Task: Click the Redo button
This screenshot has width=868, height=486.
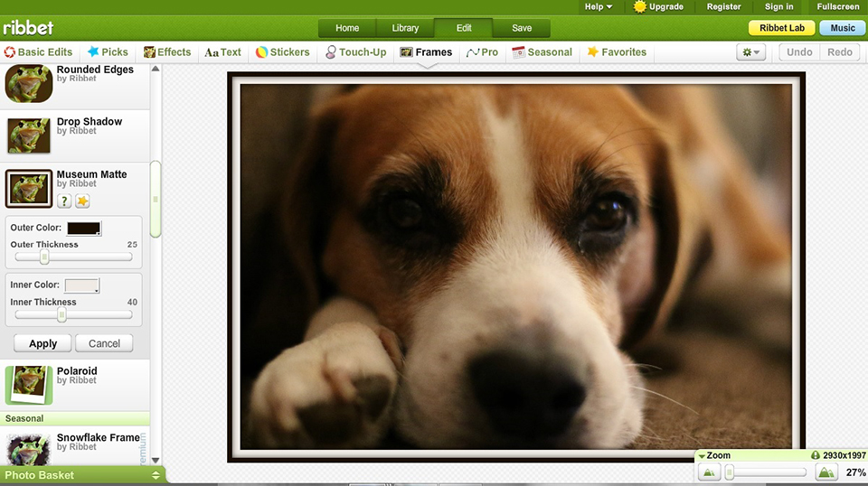Action: tap(840, 52)
